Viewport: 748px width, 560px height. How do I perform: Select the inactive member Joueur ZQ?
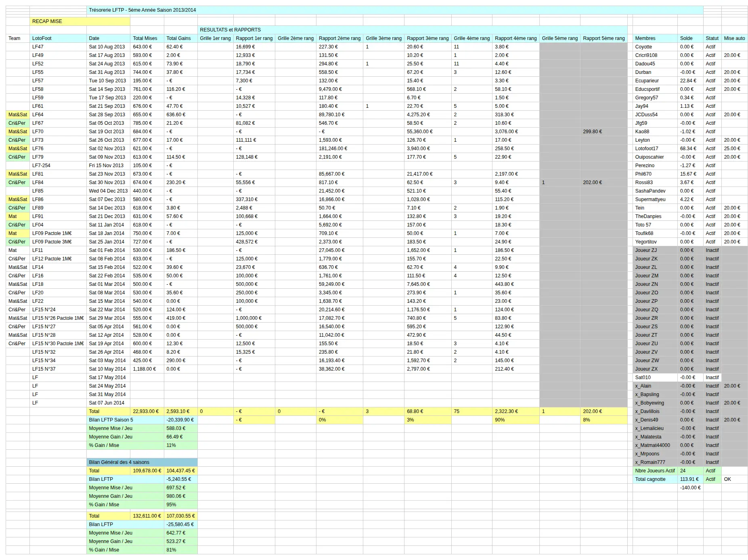click(655, 310)
